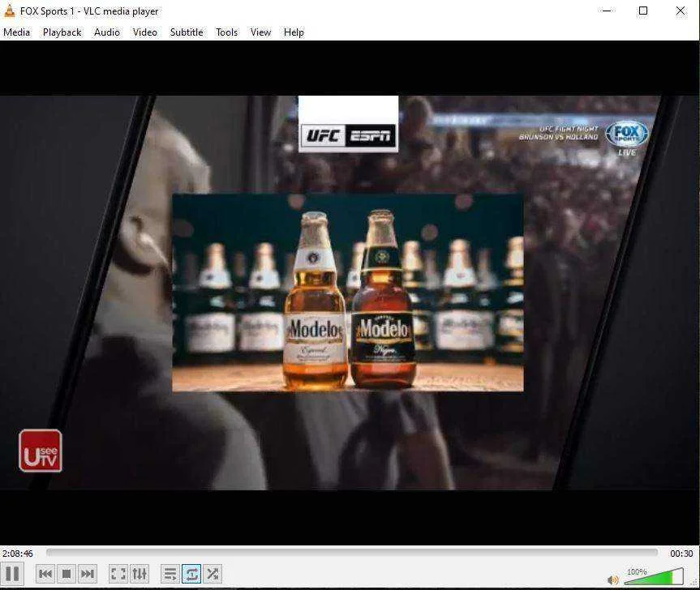Screen dimensions: 700x590
Task: Pause the video playback
Action: click(12, 574)
